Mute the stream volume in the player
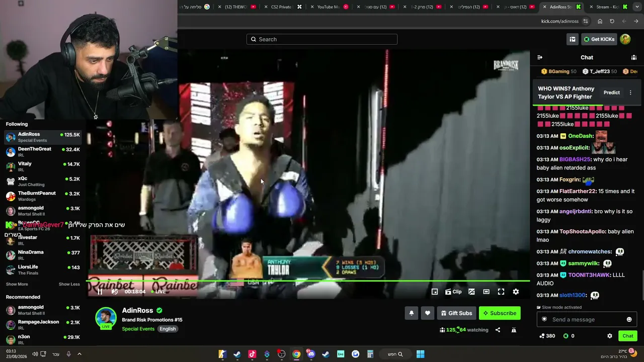The height and width of the screenshot is (362, 644). [114, 292]
